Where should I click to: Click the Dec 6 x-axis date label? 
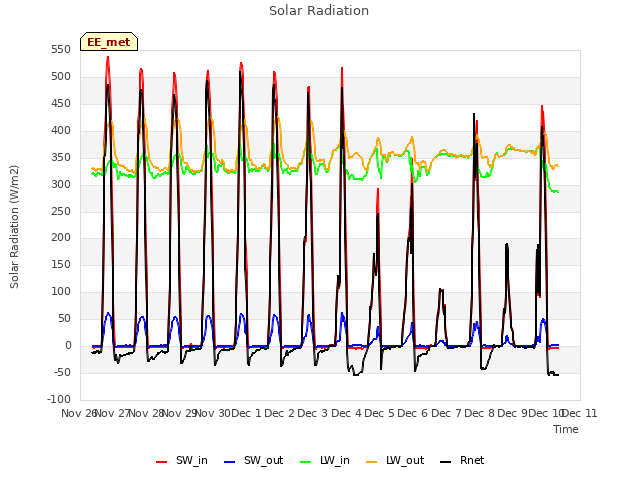click(x=413, y=413)
